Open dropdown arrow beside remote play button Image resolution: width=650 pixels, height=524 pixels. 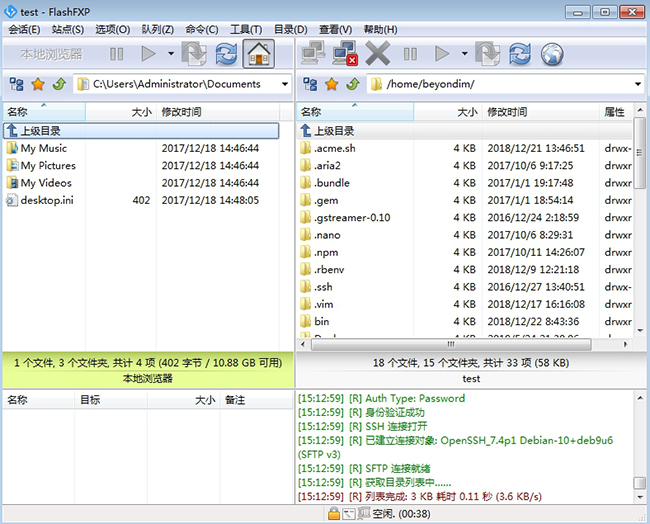click(465, 54)
